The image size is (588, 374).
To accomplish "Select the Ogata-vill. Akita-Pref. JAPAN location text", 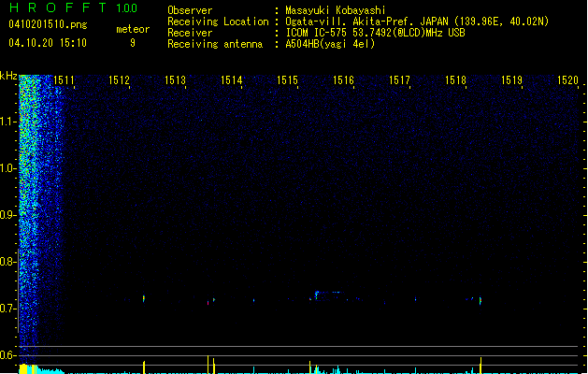I will (x=417, y=22).
